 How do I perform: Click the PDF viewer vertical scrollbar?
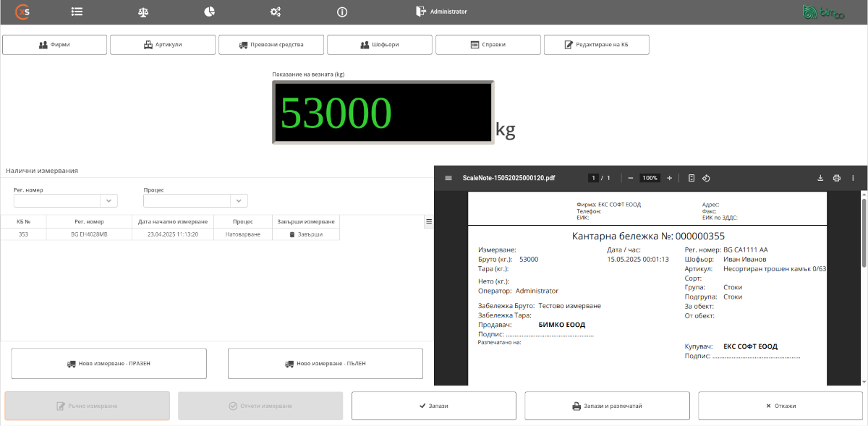(864, 231)
